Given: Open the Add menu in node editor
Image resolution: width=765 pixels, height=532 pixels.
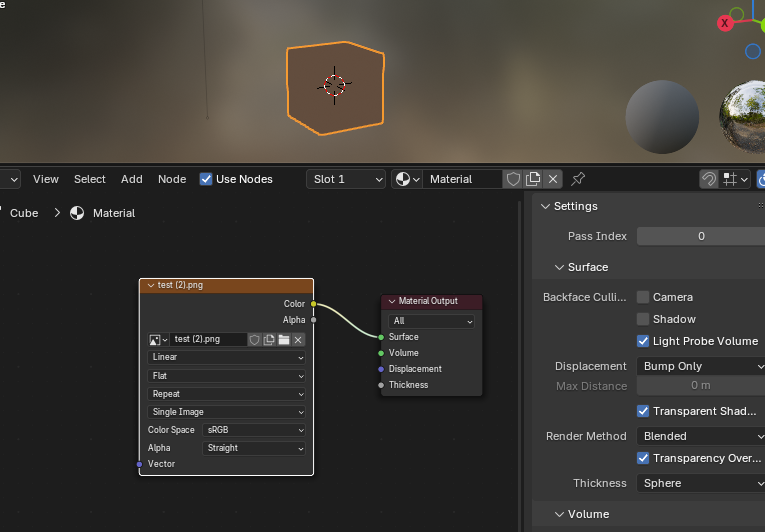Looking at the screenshot, I should [132, 179].
